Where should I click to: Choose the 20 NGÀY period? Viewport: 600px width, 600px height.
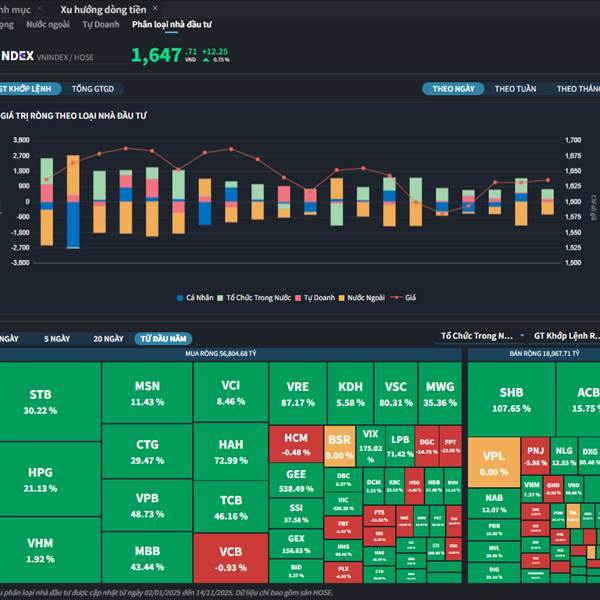pyautogui.click(x=108, y=339)
